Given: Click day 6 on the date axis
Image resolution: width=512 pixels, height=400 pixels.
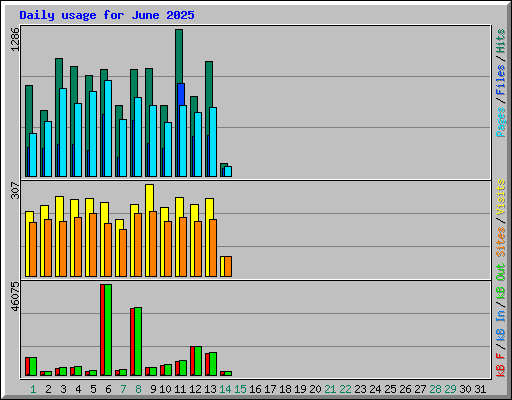Looking at the screenshot, I should pyautogui.click(x=108, y=389).
